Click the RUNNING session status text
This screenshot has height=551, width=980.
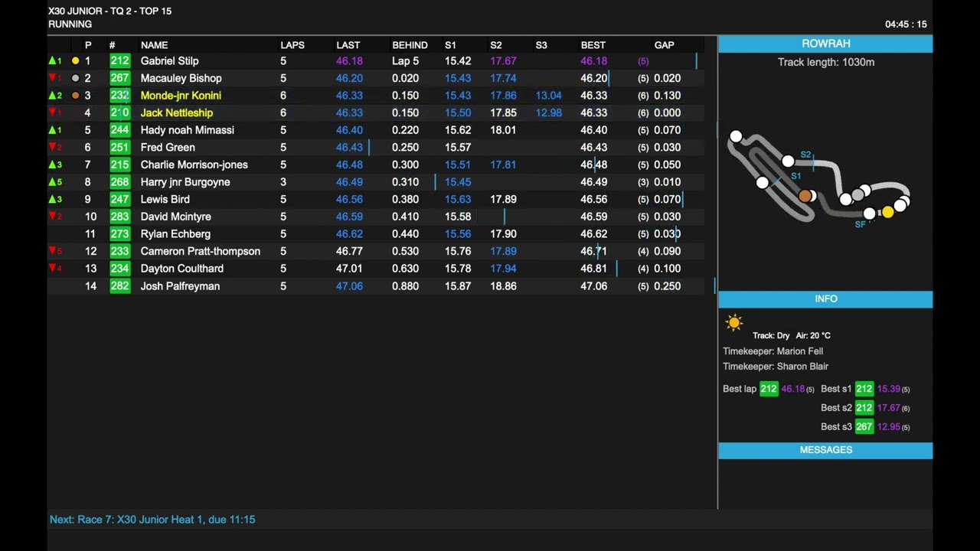tap(70, 24)
